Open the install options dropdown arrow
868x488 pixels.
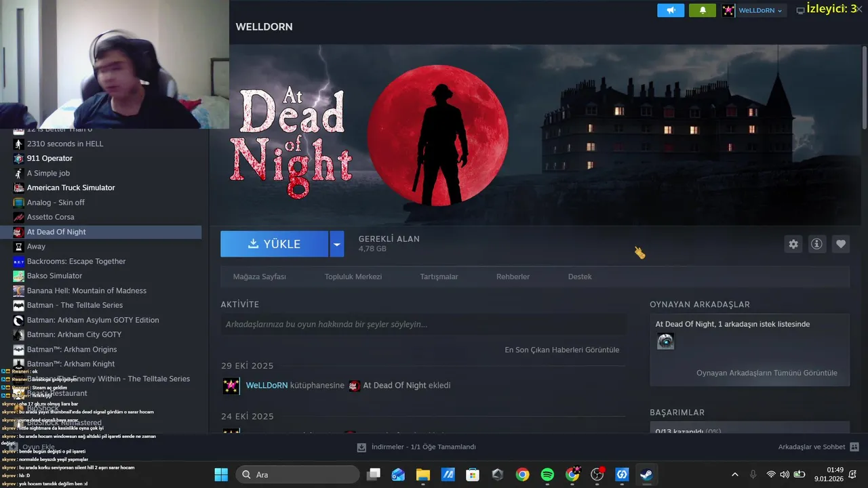[x=337, y=244]
